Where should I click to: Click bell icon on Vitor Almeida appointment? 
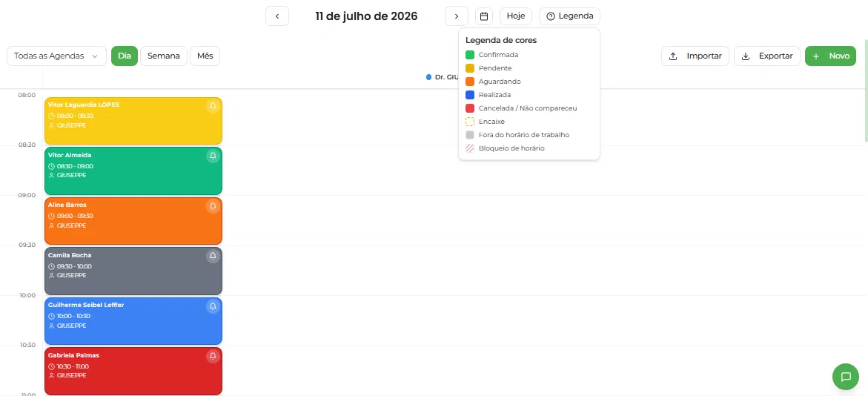[x=213, y=156]
